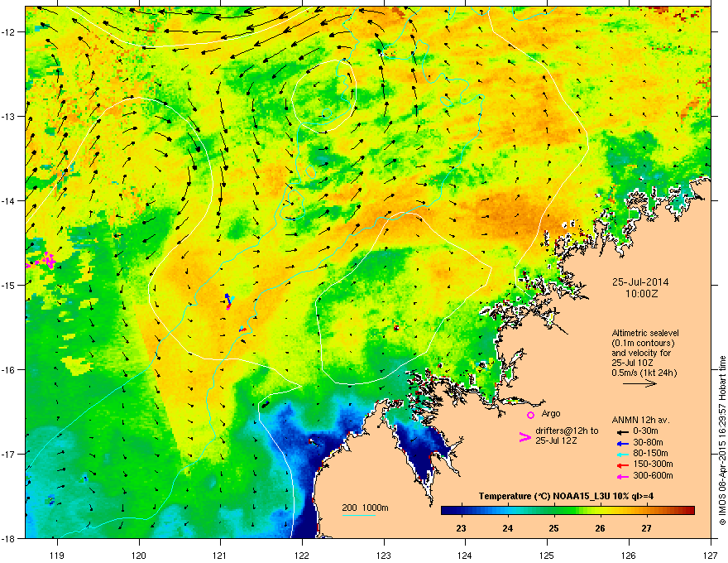
Task: Click the '200 1000m' bathymetry label
Action: pos(365,508)
